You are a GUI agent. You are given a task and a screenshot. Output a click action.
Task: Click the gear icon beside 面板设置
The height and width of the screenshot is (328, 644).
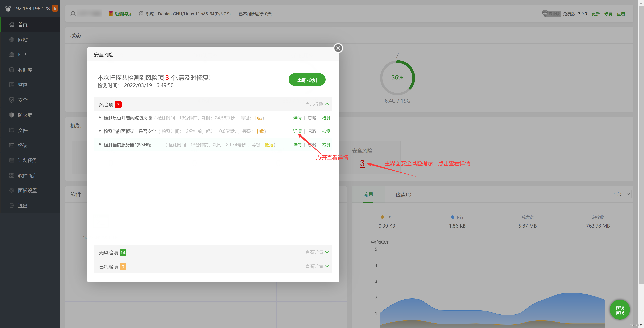[x=12, y=190]
